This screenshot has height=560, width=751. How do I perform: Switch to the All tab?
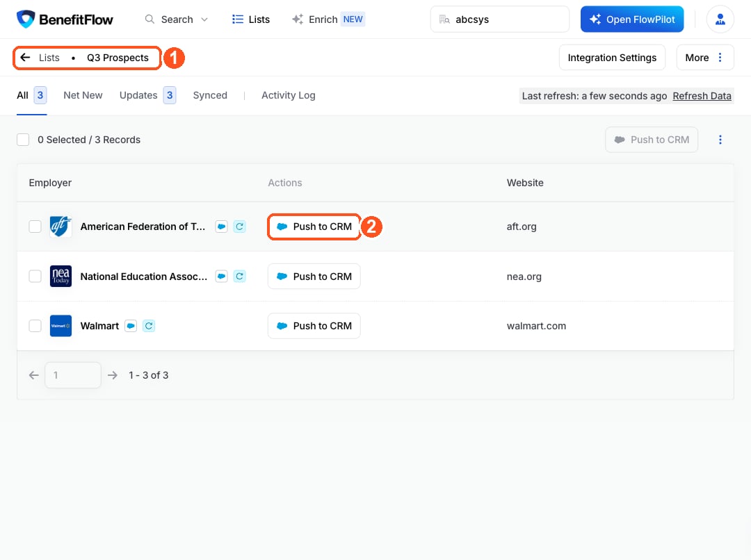pos(31,95)
